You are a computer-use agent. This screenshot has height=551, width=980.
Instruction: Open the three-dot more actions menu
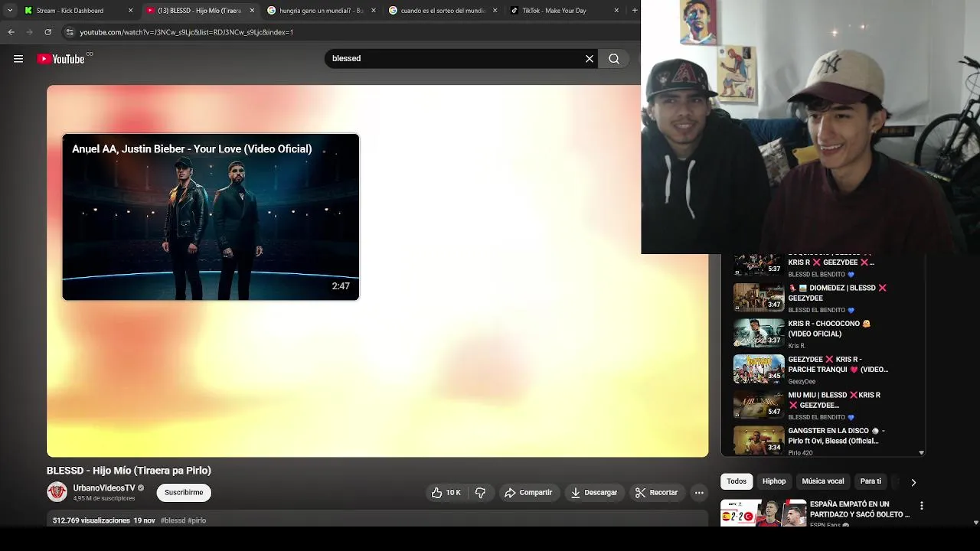coord(699,493)
